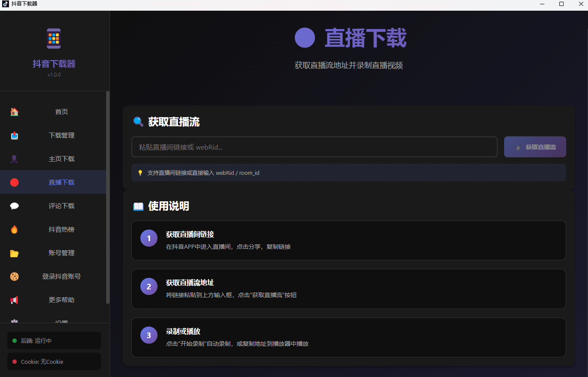The image size is (588, 377).
Task: Click the flame icon beside 抖音热榜
Action: [x=14, y=229]
